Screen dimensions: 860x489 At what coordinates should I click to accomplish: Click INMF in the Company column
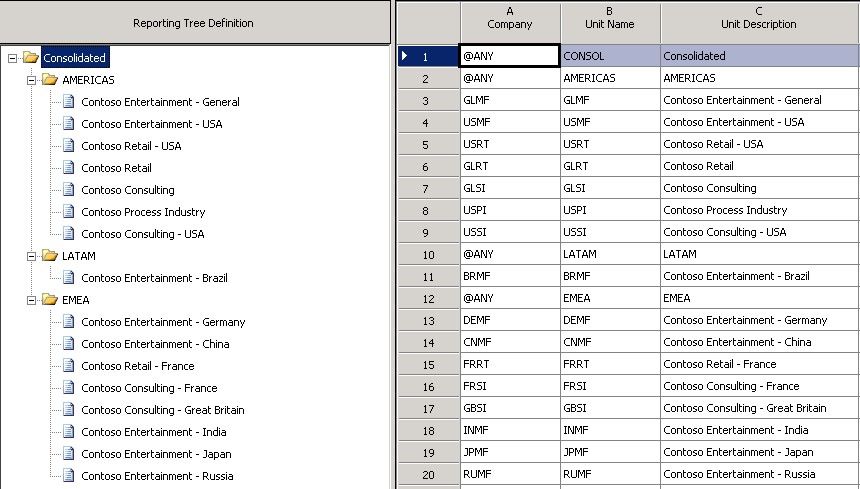510,430
